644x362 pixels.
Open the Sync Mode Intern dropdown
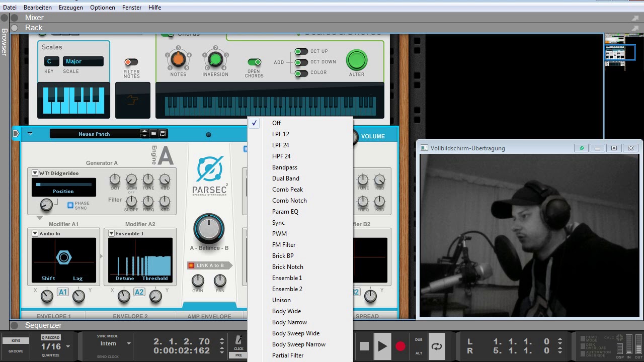pyautogui.click(x=115, y=344)
